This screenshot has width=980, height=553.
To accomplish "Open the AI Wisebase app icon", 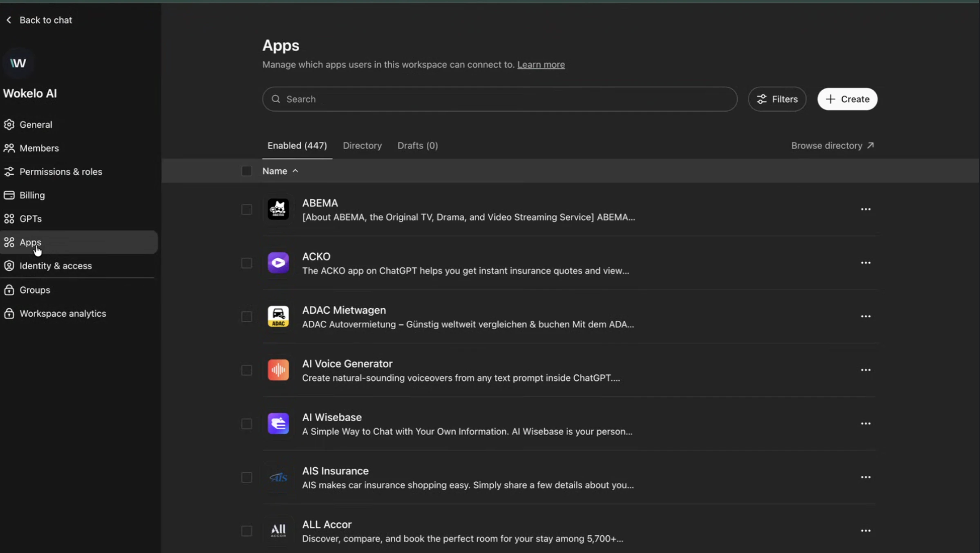I will [278, 423].
